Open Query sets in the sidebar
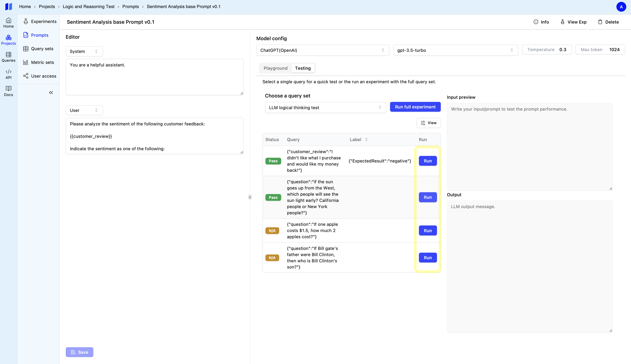The width and height of the screenshot is (631, 364). click(42, 49)
